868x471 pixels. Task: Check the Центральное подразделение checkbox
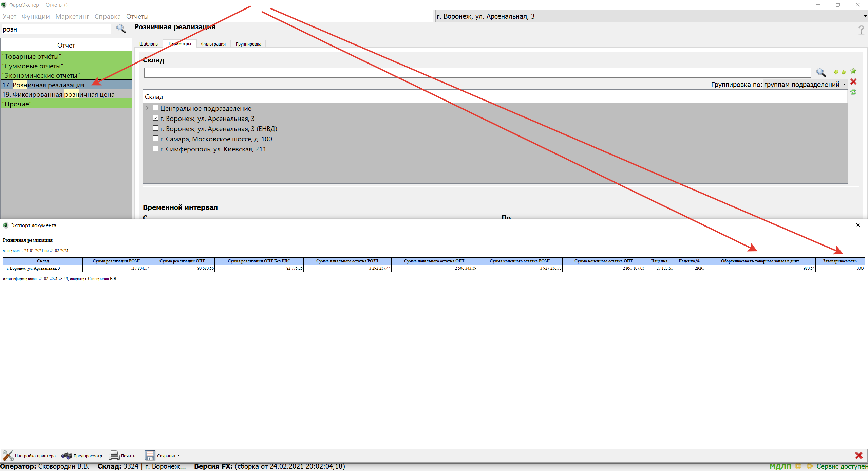155,108
